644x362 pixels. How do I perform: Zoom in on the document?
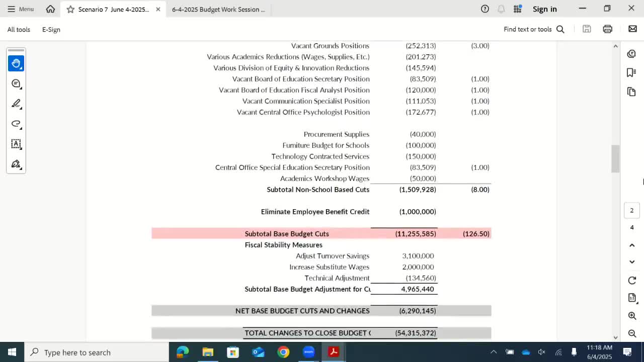[632, 316]
